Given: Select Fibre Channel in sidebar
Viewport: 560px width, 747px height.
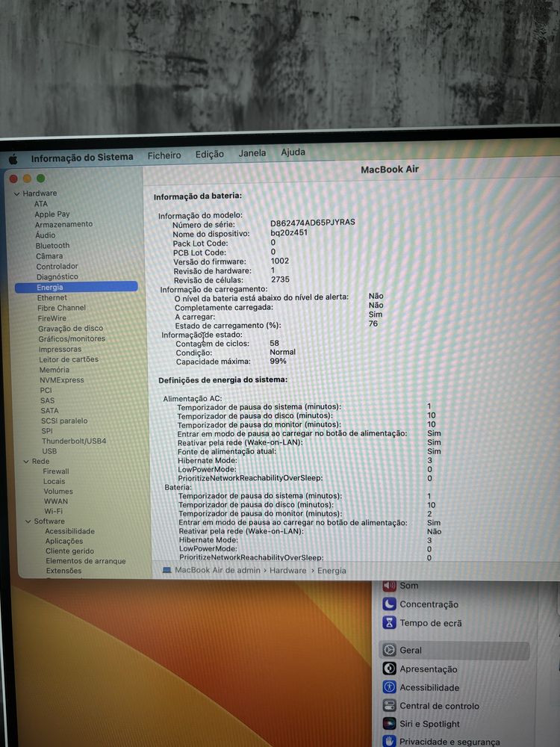Looking at the screenshot, I should (61, 309).
